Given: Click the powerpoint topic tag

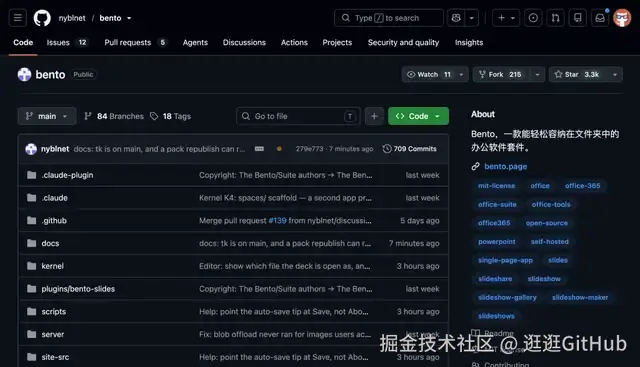Looking at the screenshot, I should tap(496, 242).
